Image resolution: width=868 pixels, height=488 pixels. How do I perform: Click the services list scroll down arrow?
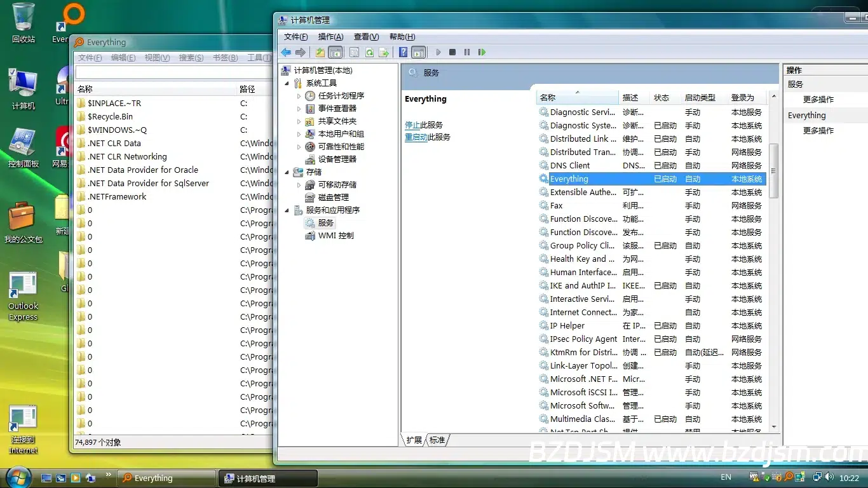tap(773, 427)
